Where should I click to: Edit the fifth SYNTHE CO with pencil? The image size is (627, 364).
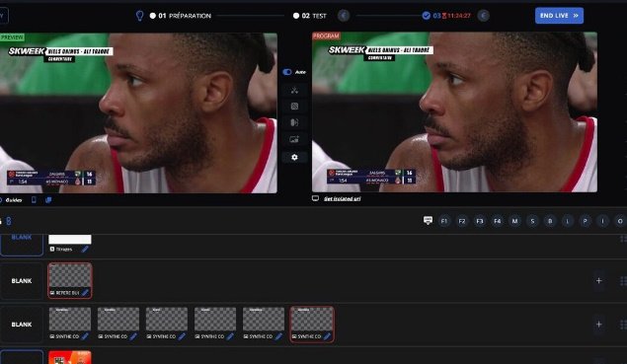pos(278,336)
